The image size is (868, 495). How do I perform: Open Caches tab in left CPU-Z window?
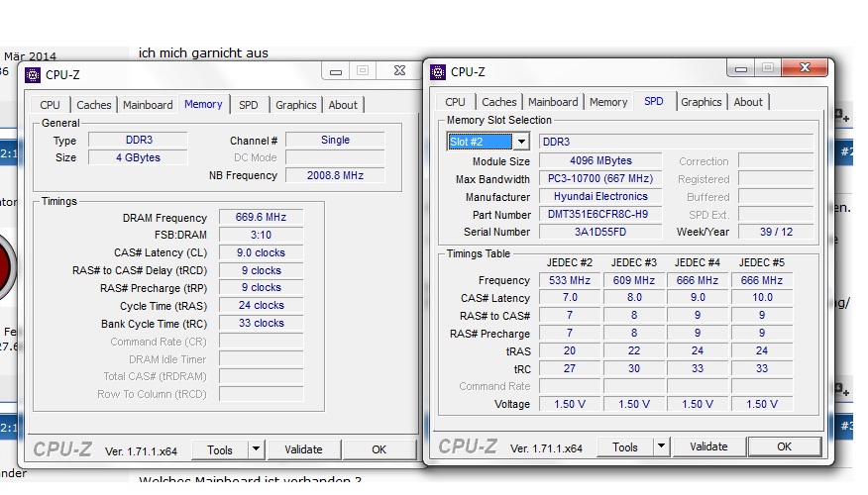(93, 105)
